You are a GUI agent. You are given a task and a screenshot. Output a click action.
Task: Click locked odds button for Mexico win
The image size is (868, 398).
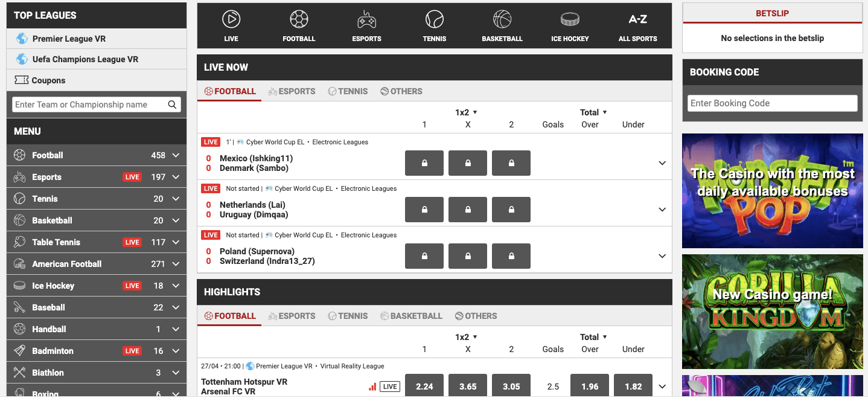pos(424,163)
